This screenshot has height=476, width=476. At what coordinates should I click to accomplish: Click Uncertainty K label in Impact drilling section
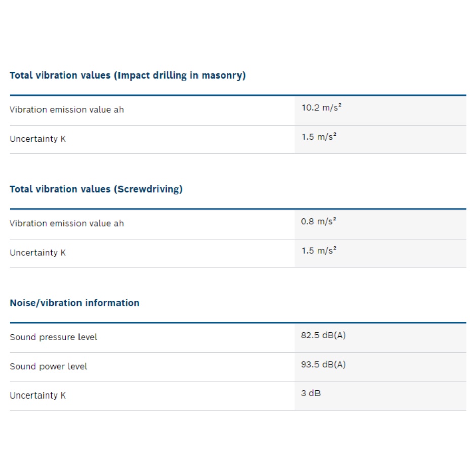coord(37,139)
